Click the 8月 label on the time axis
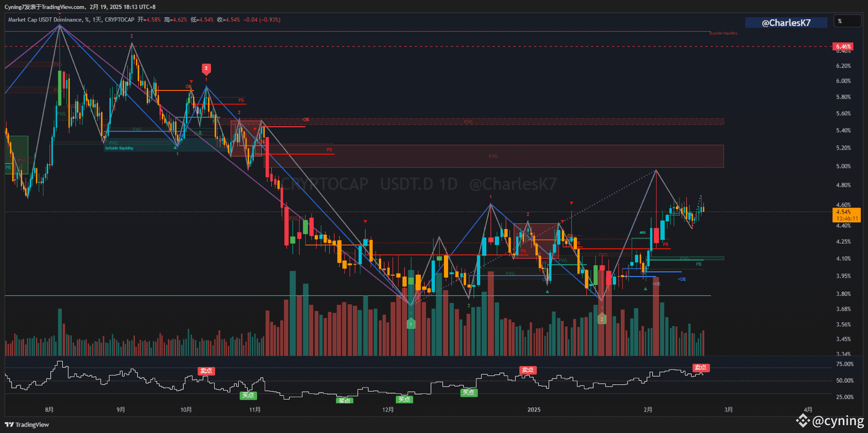Screen dimensions: 868x433 coord(49,409)
